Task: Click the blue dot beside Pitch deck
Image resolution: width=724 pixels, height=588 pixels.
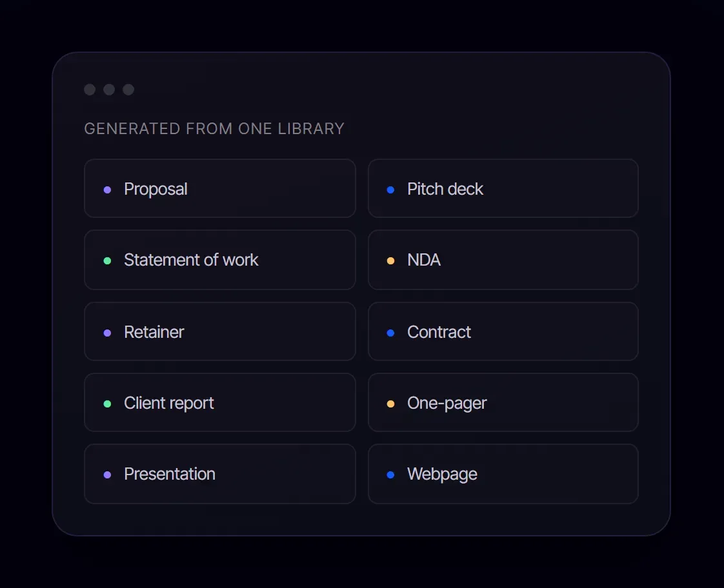Action: point(390,190)
